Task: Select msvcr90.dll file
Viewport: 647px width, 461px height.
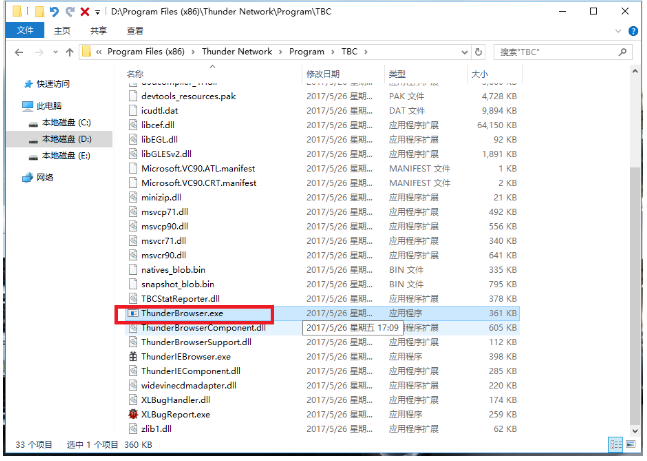Action: point(163,255)
